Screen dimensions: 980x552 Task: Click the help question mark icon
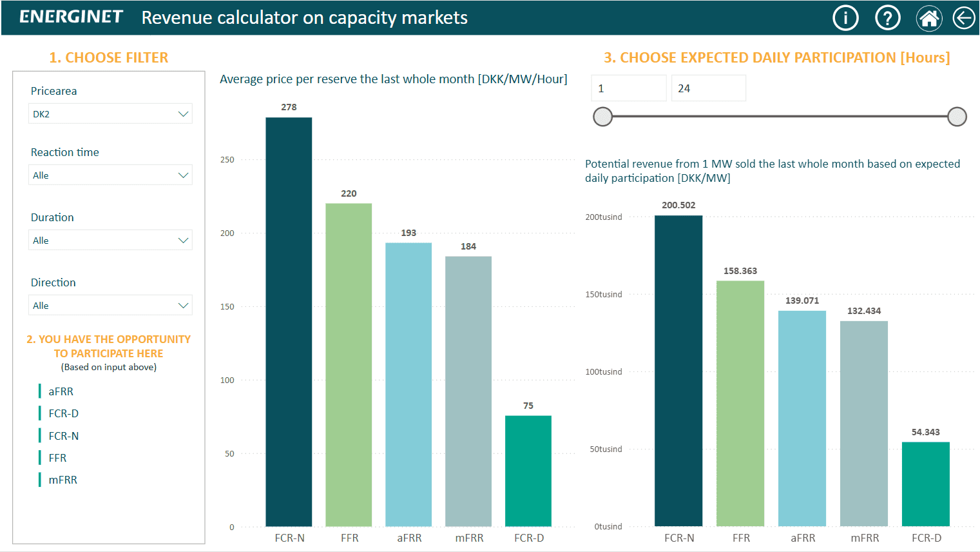click(887, 18)
